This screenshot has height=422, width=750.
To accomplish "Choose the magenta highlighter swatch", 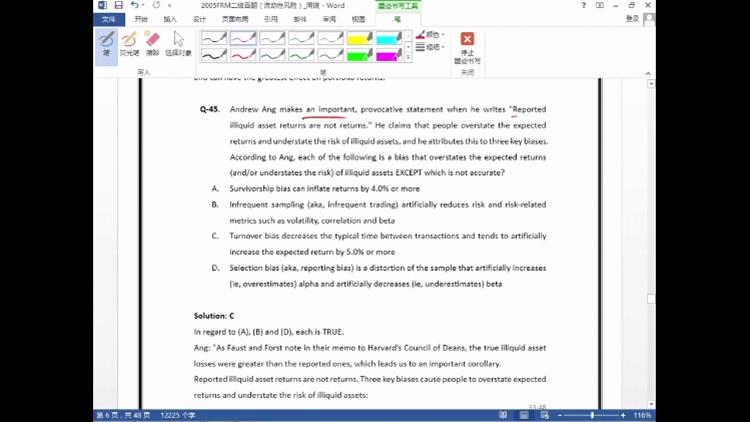I will [x=389, y=55].
